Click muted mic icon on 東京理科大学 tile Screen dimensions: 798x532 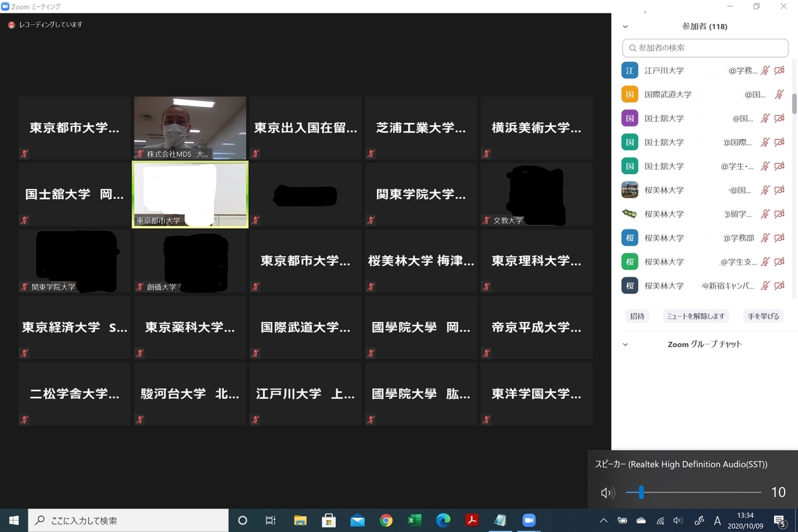tap(487, 287)
